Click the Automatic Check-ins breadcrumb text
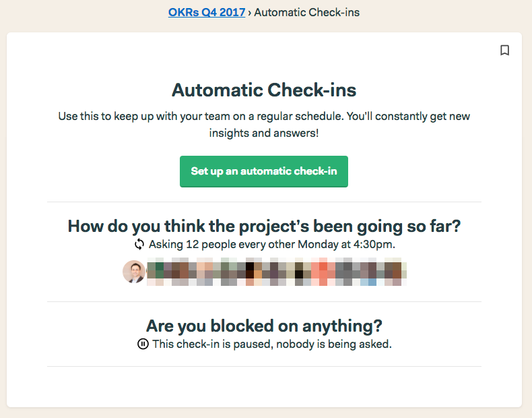This screenshot has width=532, height=418. [x=306, y=12]
